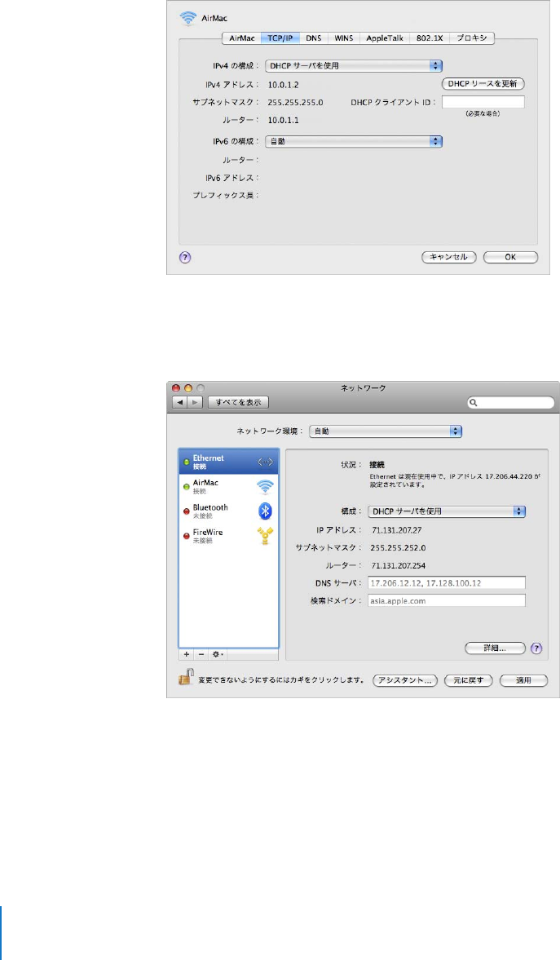Switch to the WINS tab

tap(344, 38)
